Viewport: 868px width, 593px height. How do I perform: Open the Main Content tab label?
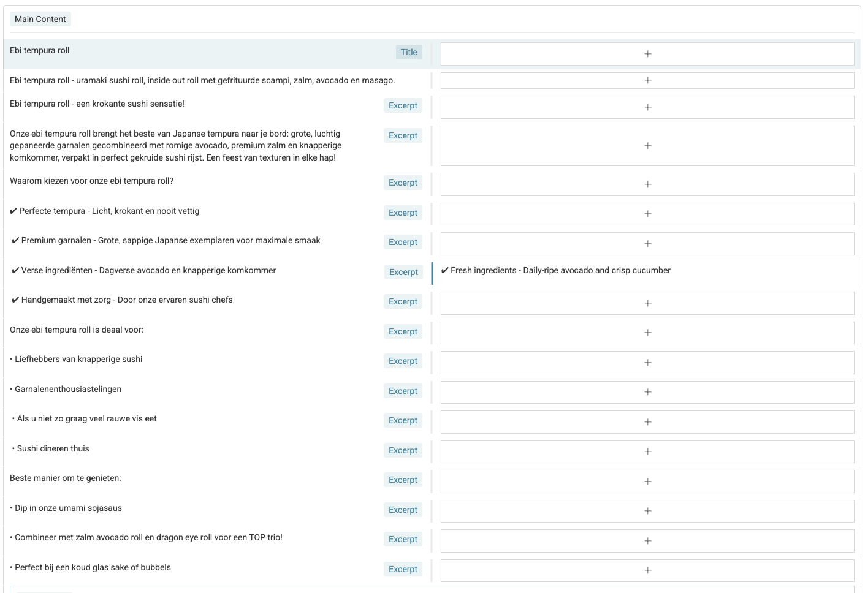pos(40,19)
